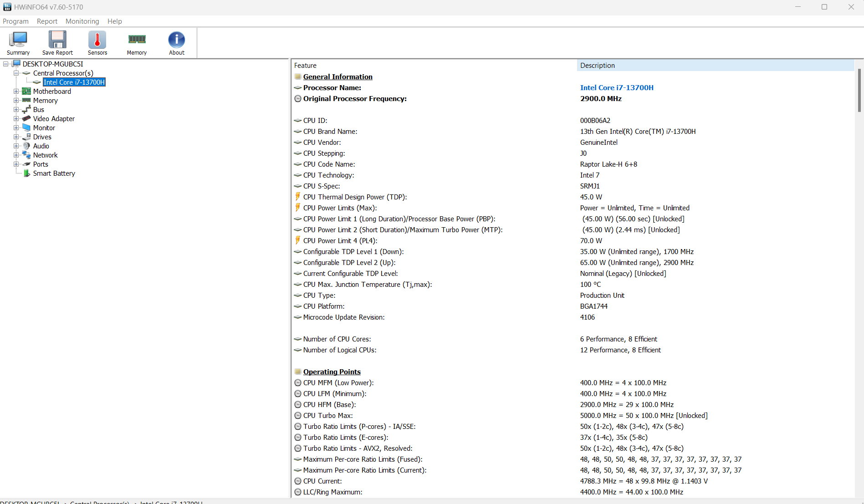Open the Help menu
This screenshot has width=864, height=504.
pos(115,21)
